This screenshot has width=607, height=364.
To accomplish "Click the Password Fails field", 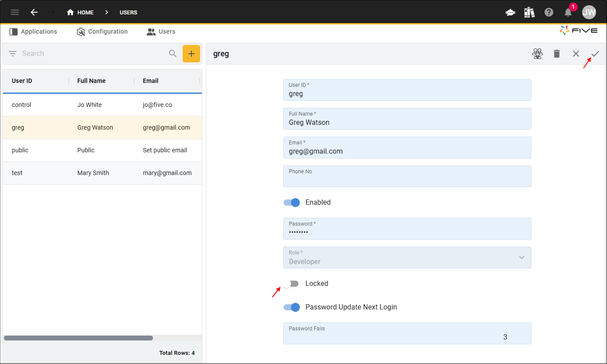I will 407,333.
